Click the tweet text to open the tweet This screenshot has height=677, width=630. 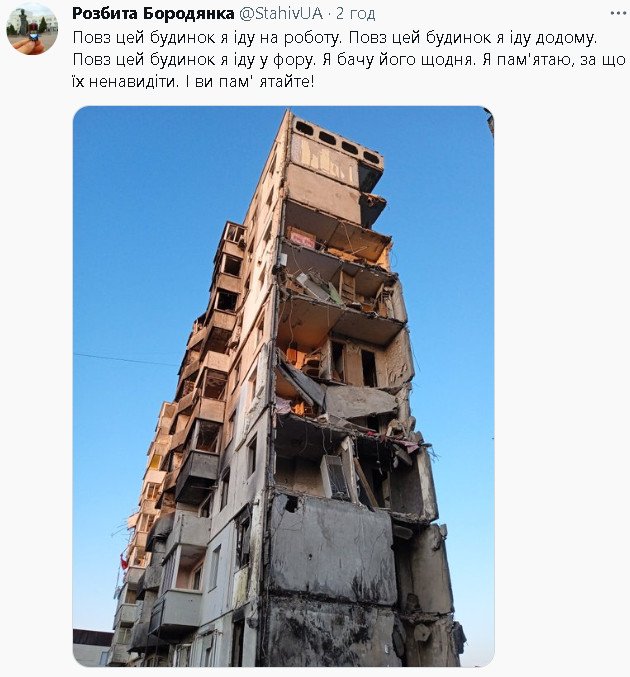click(x=349, y=59)
